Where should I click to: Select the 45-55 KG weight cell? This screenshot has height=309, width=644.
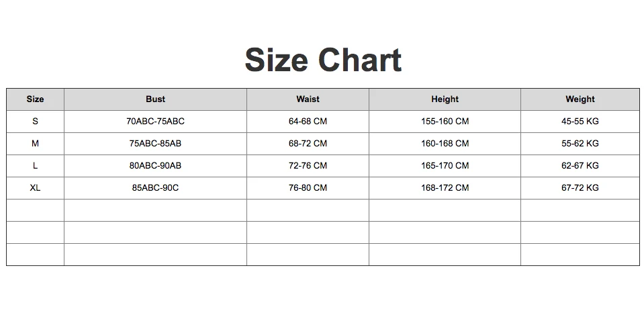point(580,122)
